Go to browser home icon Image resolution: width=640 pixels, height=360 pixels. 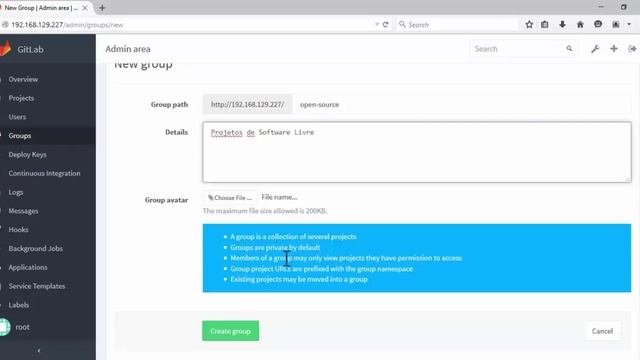tap(580, 24)
